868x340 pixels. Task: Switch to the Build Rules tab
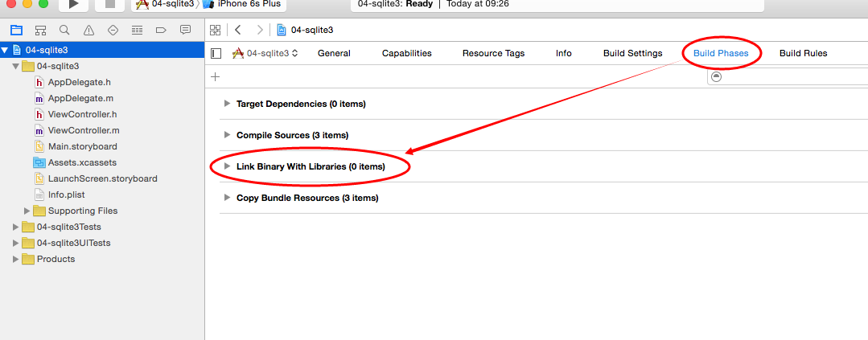[x=803, y=54]
